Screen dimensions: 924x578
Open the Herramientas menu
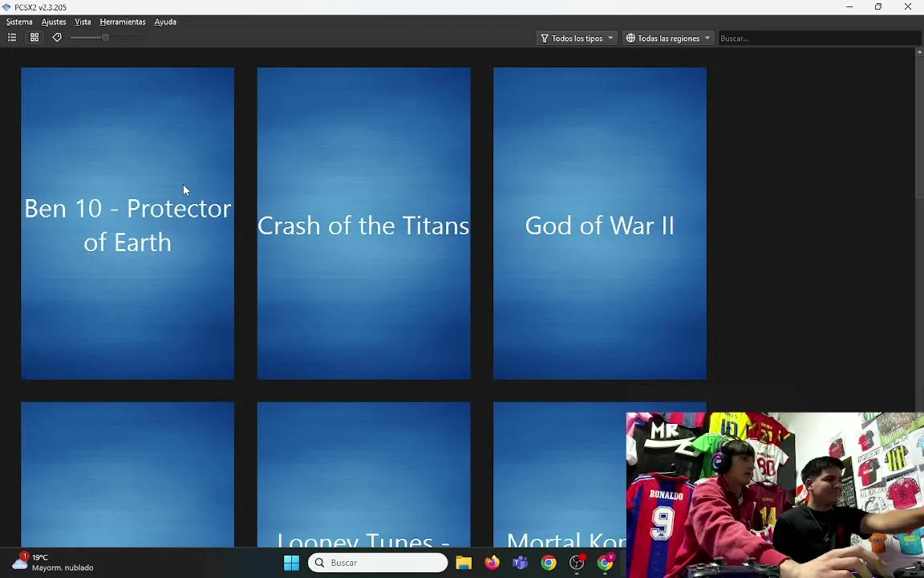pyautogui.click(x=123, y=22)
